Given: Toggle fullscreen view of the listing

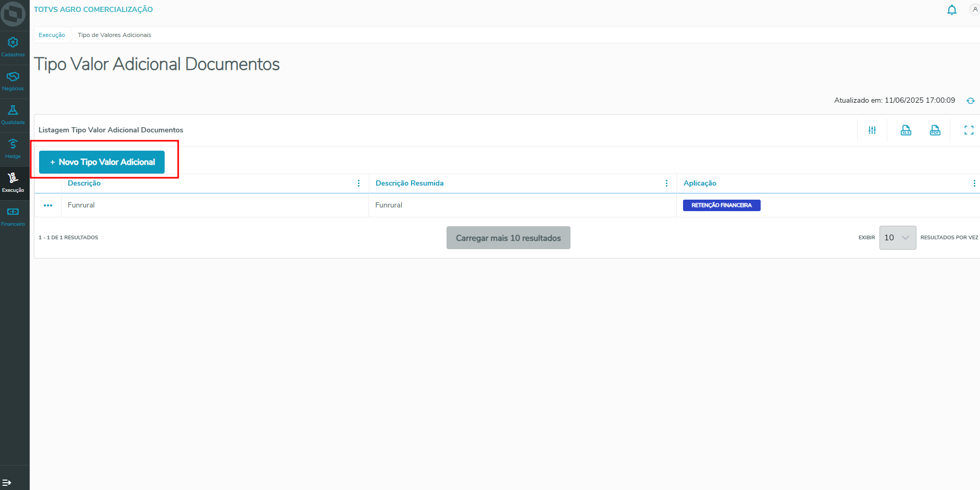Looking at the screenshot, I should click(x=969, y=130).
